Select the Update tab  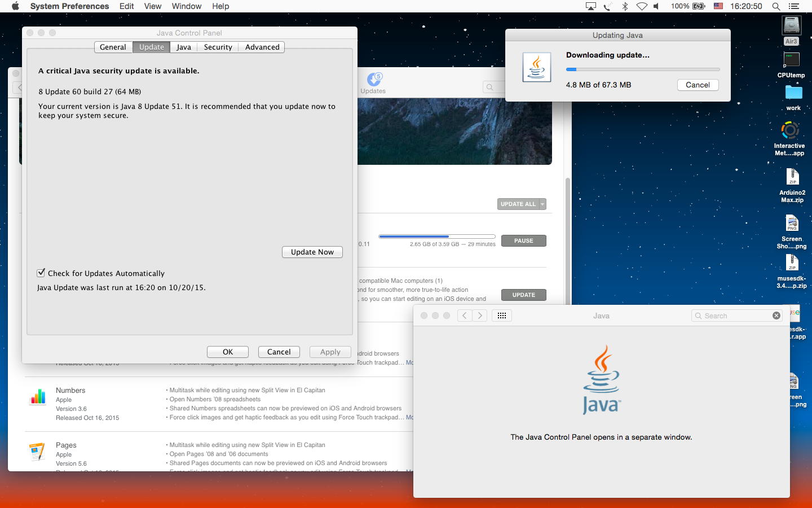pyautogui.click(x=152, y=47)
